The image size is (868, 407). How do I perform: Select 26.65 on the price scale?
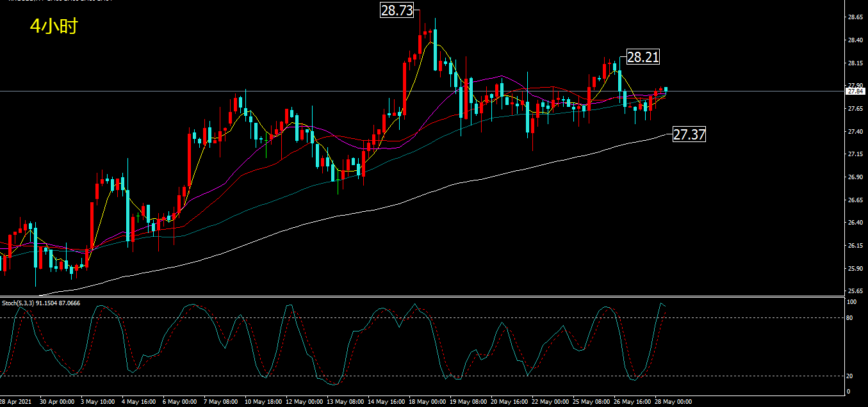854,200
